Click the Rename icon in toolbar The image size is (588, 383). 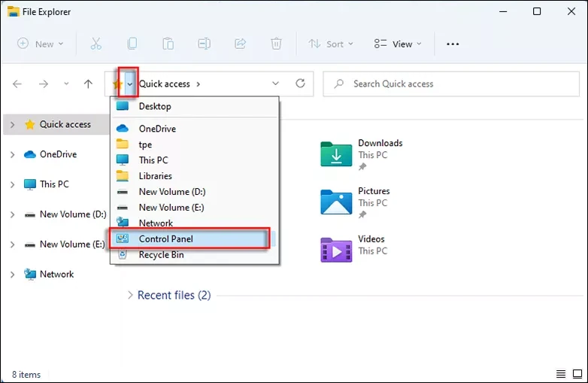pyautogui.click(x=204, y=44)
